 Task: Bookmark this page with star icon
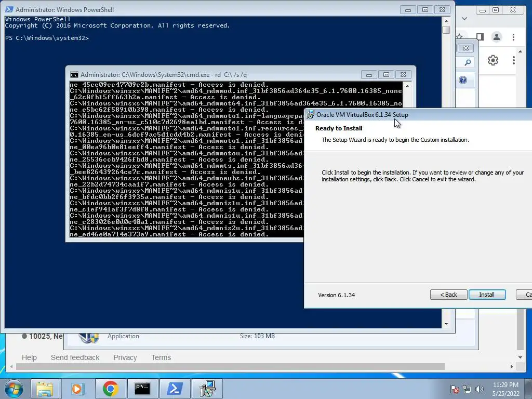(x=459, y=36)
